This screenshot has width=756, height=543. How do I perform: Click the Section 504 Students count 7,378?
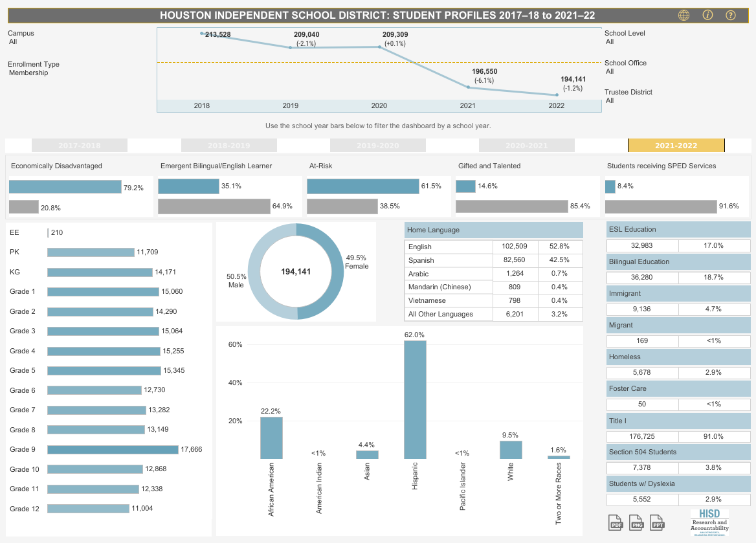[x=641, y=467]
